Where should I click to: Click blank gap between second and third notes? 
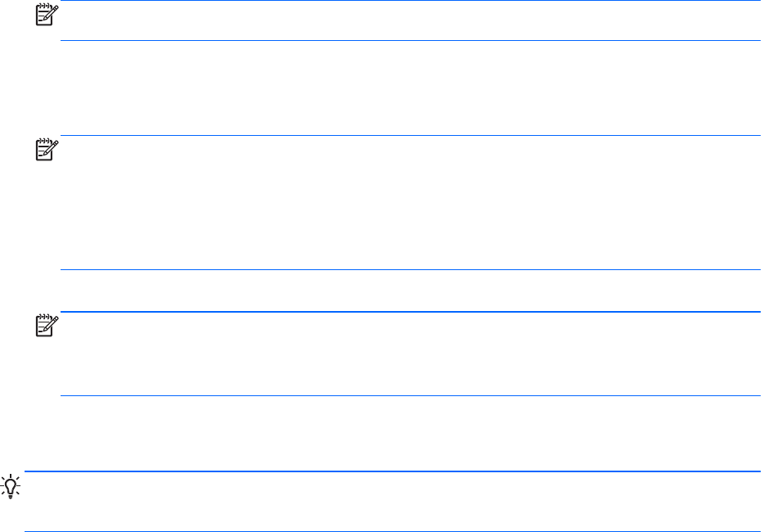pyautogui.click(x=409, y=291)
